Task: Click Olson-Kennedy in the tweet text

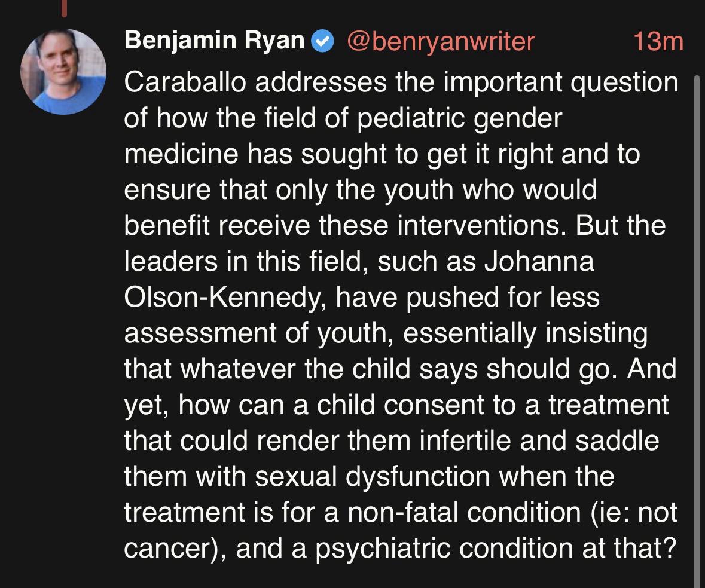Action: coord(225,299)
